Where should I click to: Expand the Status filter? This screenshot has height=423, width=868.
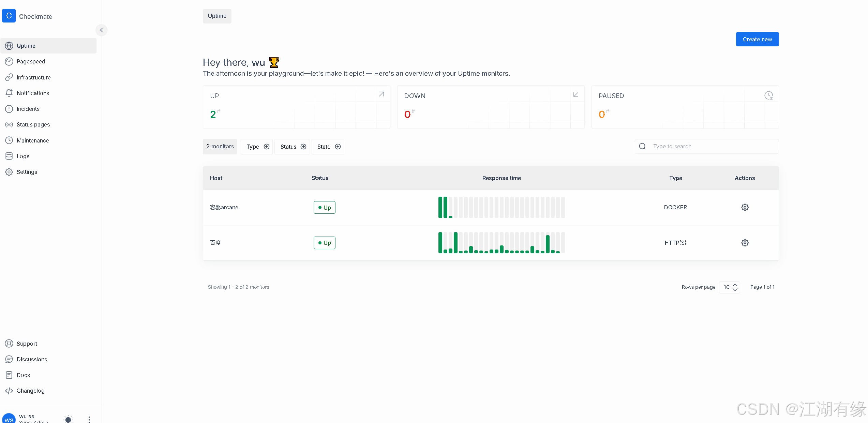pyautogui.click(x=293, y=147)
